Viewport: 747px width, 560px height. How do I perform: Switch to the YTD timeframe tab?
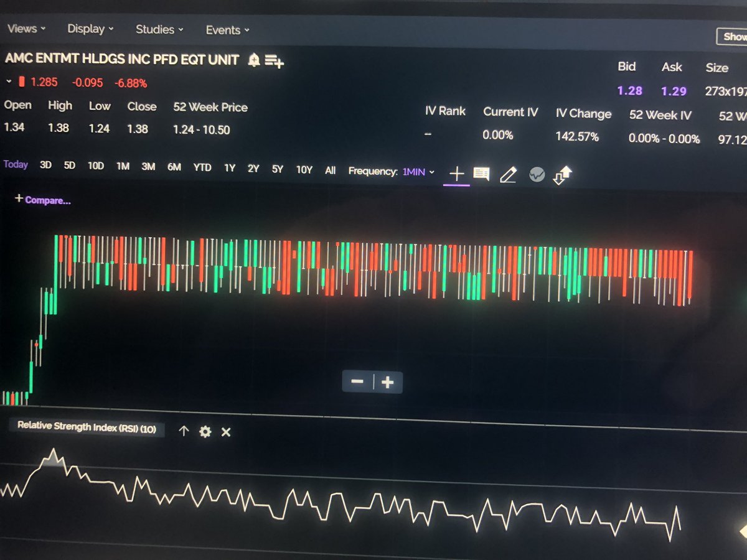202,167
